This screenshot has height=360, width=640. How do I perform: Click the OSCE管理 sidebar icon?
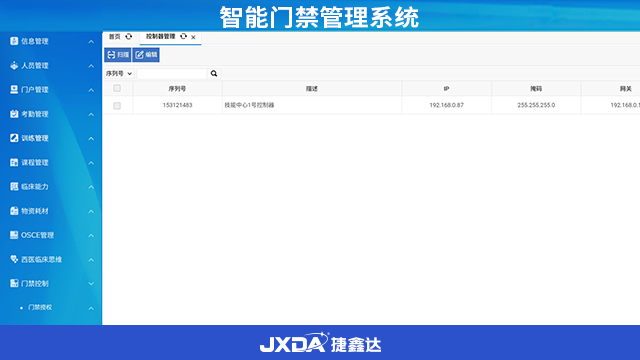(14, 235)
